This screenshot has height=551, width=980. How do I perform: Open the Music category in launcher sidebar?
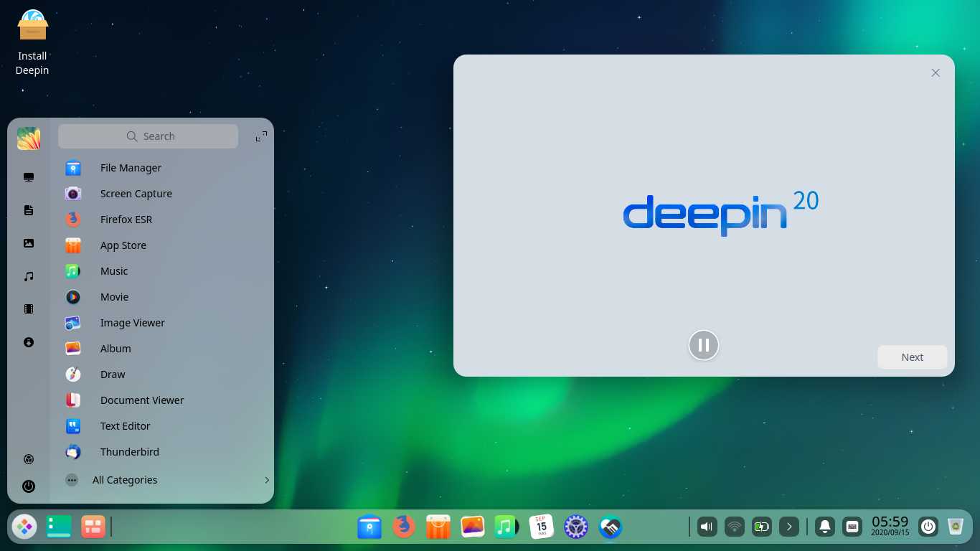(28, 275)
